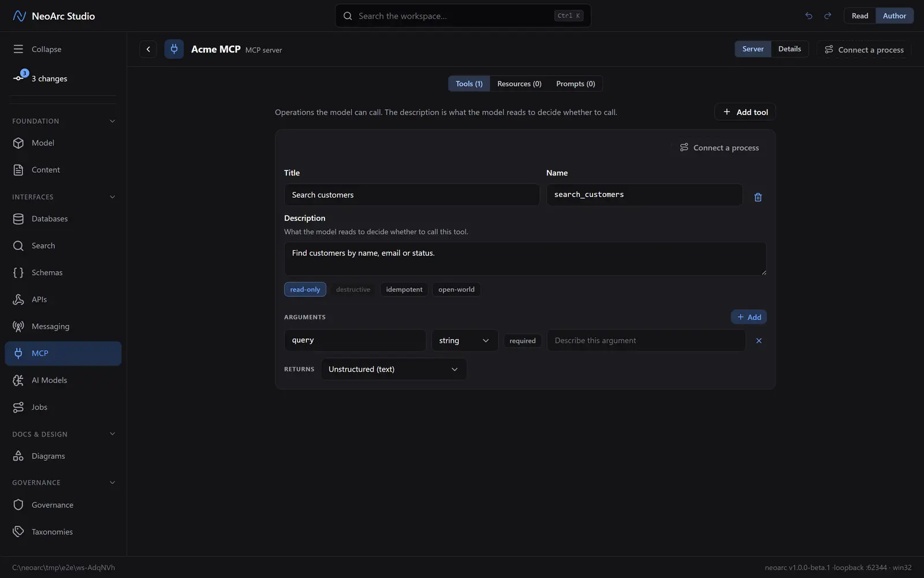Remove the query argument with the X
The image size is (924, 578).
(x=759, y=340)
